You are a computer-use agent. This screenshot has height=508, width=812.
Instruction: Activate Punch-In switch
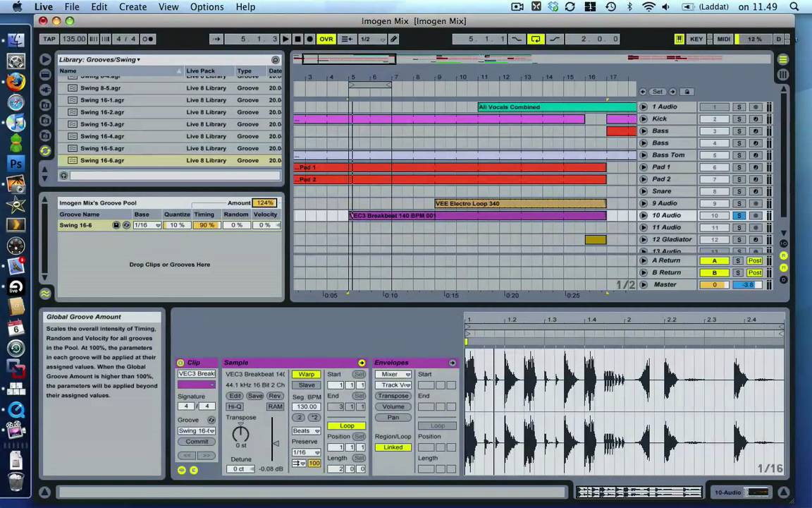coord(516,39)
